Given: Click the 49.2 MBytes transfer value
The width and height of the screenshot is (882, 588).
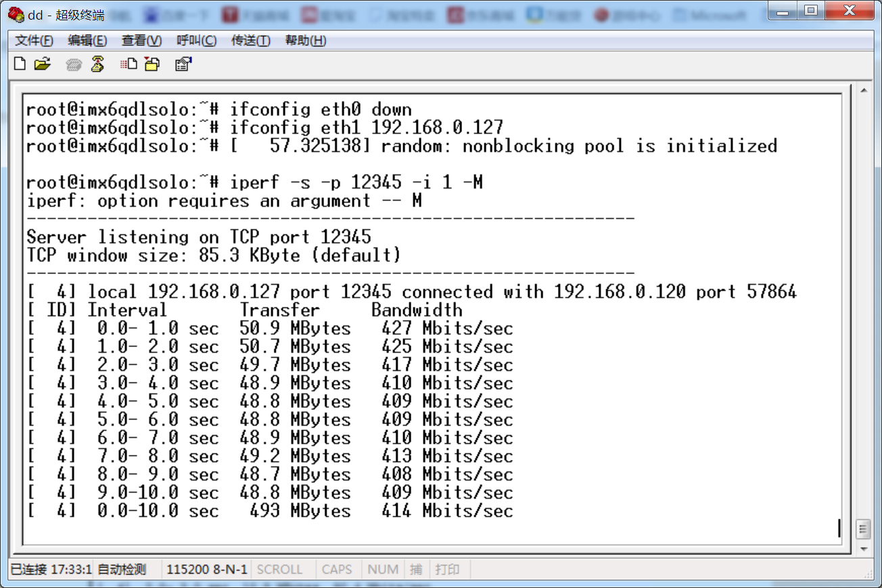Looking at the screenshot, I should pos(295,456).
